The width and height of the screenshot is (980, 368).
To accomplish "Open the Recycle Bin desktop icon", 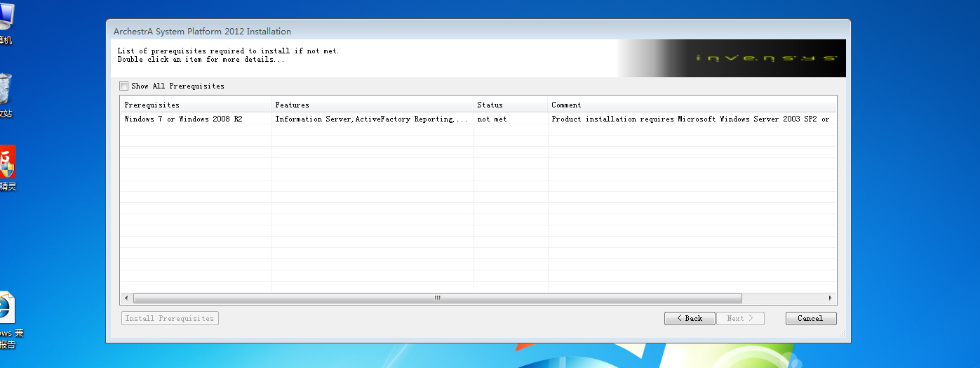I will tap(5, 96).
